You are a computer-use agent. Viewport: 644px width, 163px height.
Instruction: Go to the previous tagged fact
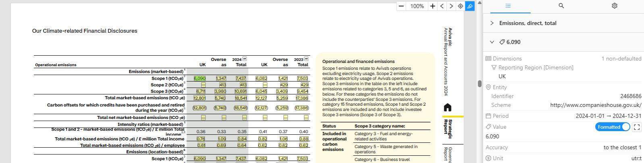click(442, 6)
